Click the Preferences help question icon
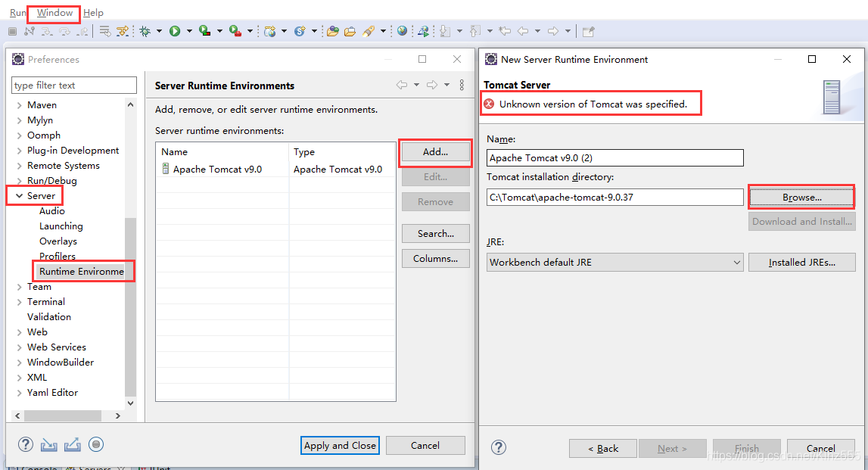The height and width of the screenshot is (470, 868). pyautogui.click(x=26, y=444)
